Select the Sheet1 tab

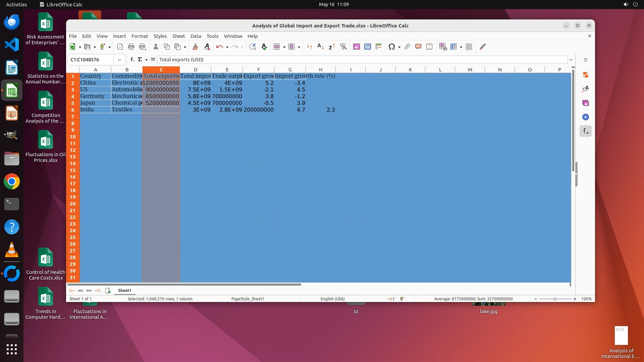point(124,291)
